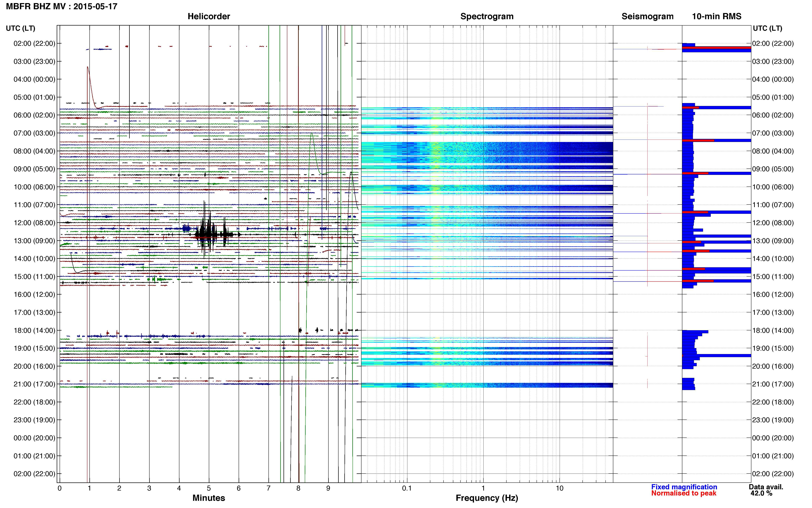
Task: Click the '0' tick on the Minutes axis
Action: pos(60,488)
